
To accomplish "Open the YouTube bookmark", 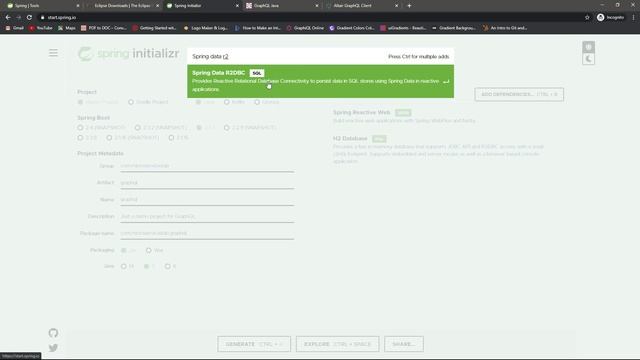I will pyautogui.click(x=40, y=28).
